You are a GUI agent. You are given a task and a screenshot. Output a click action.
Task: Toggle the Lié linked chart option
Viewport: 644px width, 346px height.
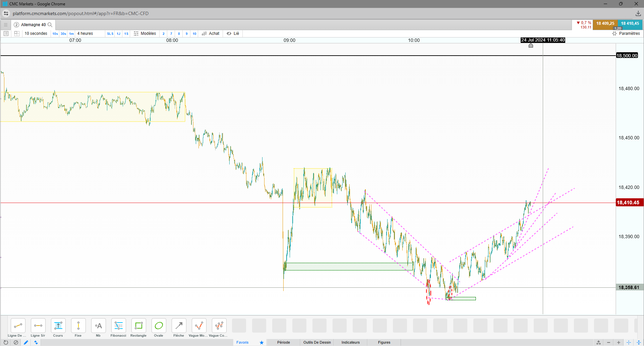coord(233,33)
